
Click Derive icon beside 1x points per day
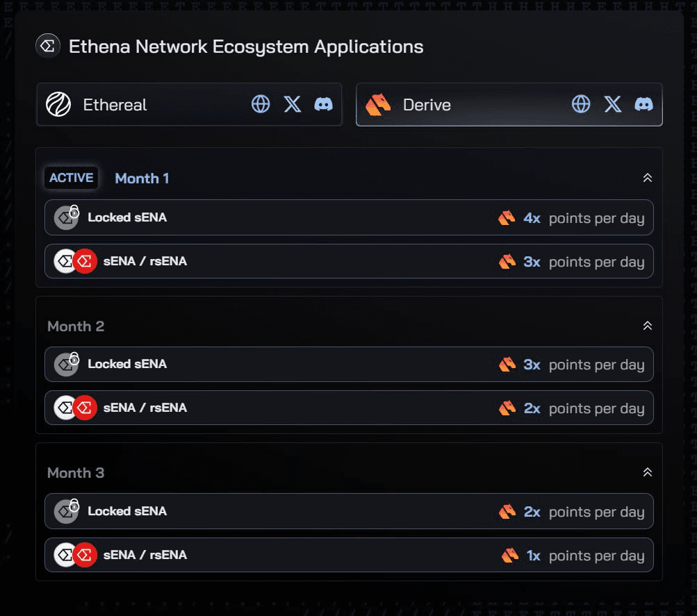point(510,555)
